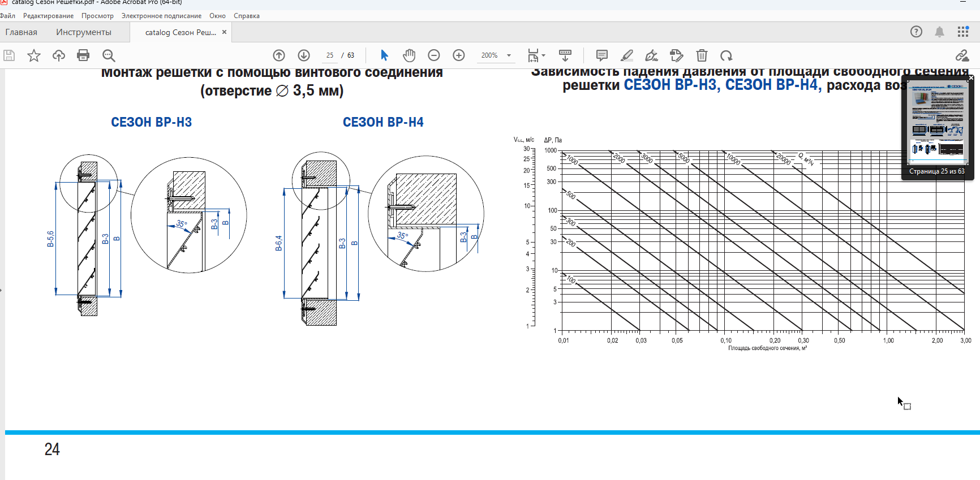Image resolution: width=980 pixels, height=480 pixels.
Task: Open the Электронное подписание menu
Action: click(x=161, y=16)
